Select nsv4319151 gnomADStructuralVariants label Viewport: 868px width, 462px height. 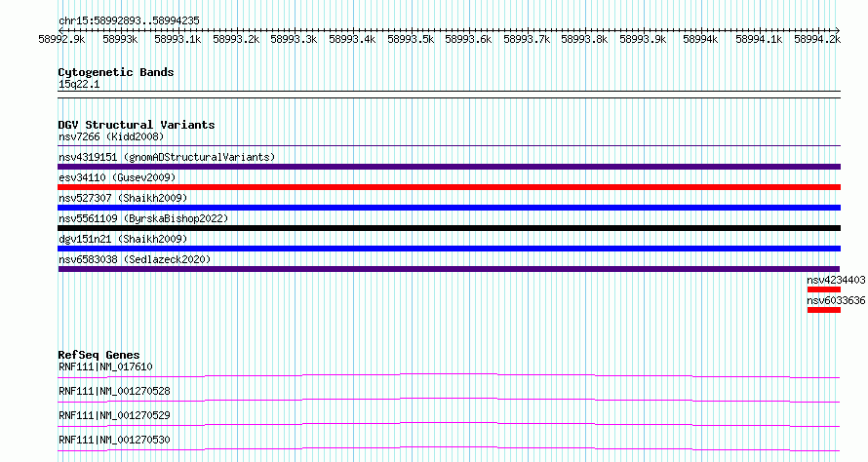pyautogui.click(x=167, y=157)
